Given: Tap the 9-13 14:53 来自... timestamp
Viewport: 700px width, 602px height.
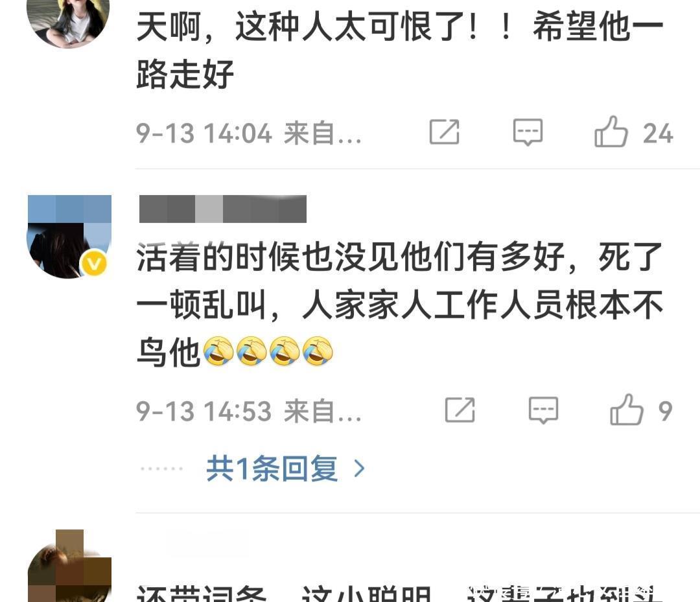Looking at the screenshot, I should pyautogui.click(x=249, y=411).
